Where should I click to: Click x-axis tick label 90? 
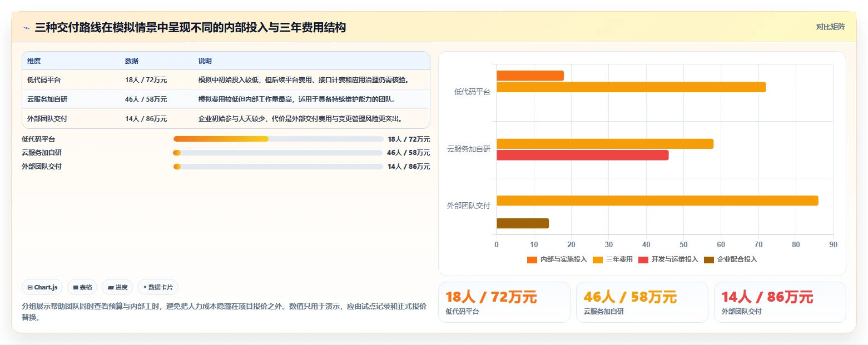pyautogui.click(x=833, y=244)
